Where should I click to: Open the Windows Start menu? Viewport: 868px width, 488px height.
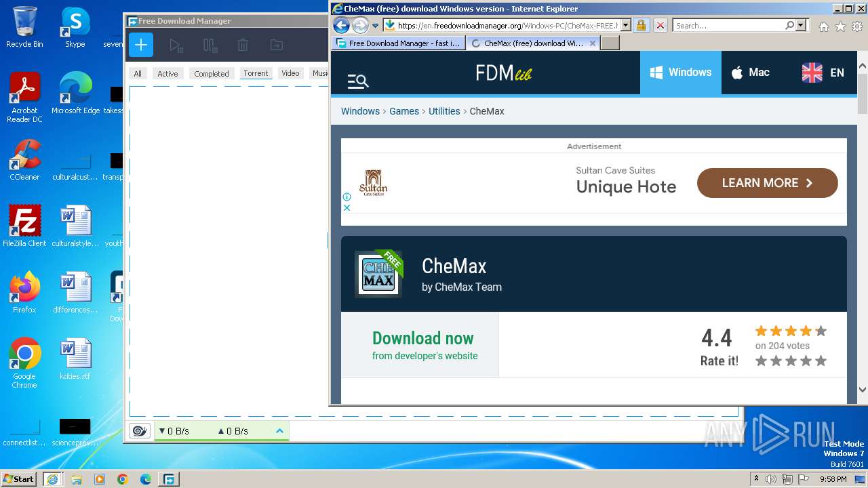pos(18,479)
